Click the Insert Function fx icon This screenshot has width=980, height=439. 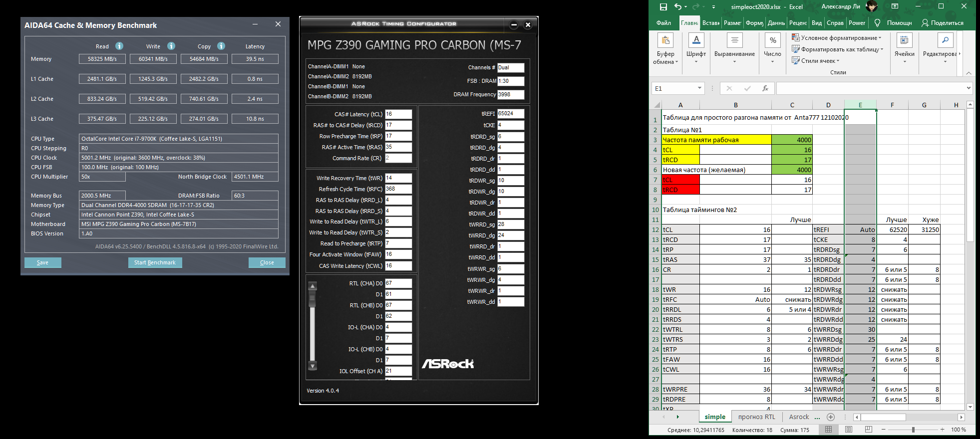coord(765,88)
